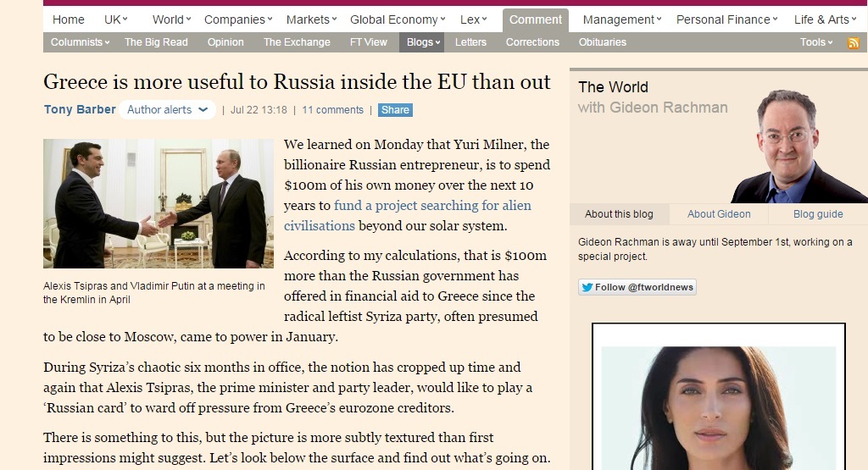Open the Opinion section
The height and width of the screenshot is (470, 868).
coord(225,42)
